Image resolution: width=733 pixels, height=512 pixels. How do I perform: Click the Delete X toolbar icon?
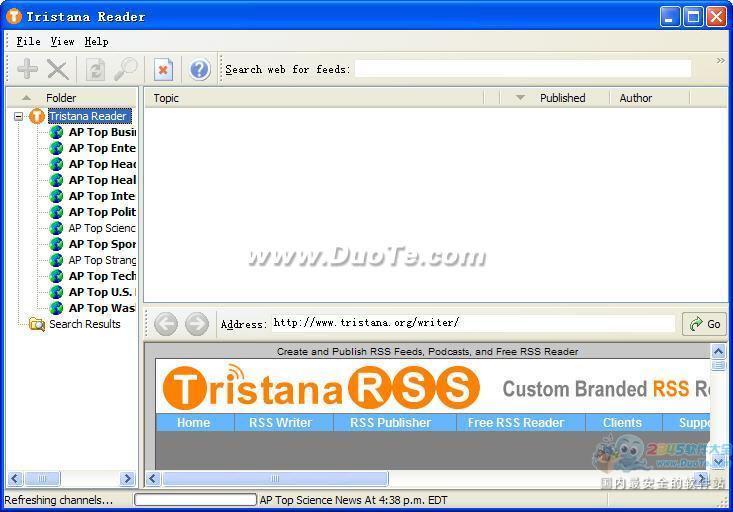[58, 70]
